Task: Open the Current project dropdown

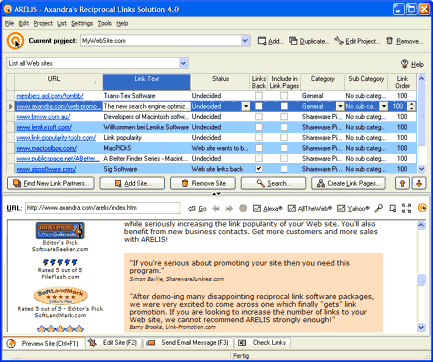Action: pos(245,41)
